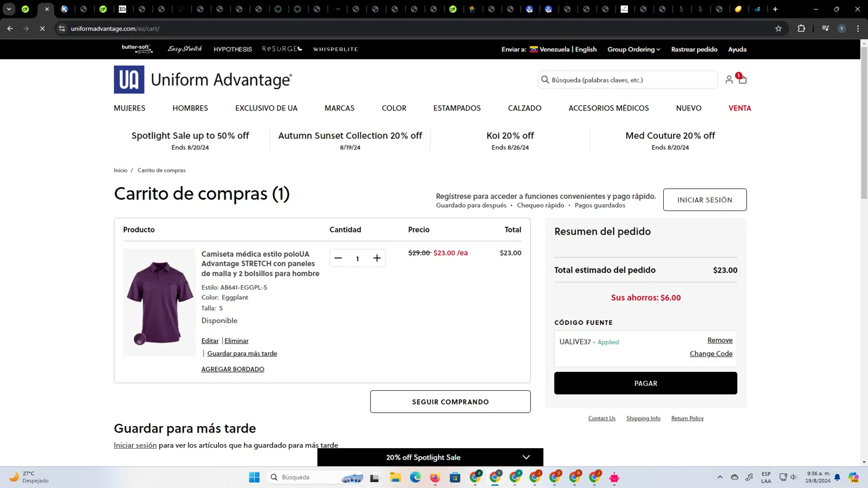This screenshot has height=488, width=868.
Task: Open the shopping bag cart icon
Action: click(x=742, y=79)
